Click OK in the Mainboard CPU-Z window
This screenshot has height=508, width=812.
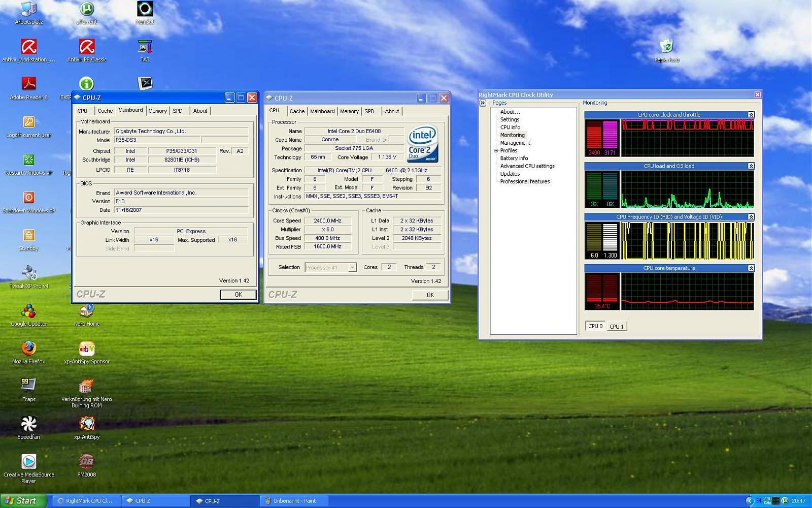[239, 295]
